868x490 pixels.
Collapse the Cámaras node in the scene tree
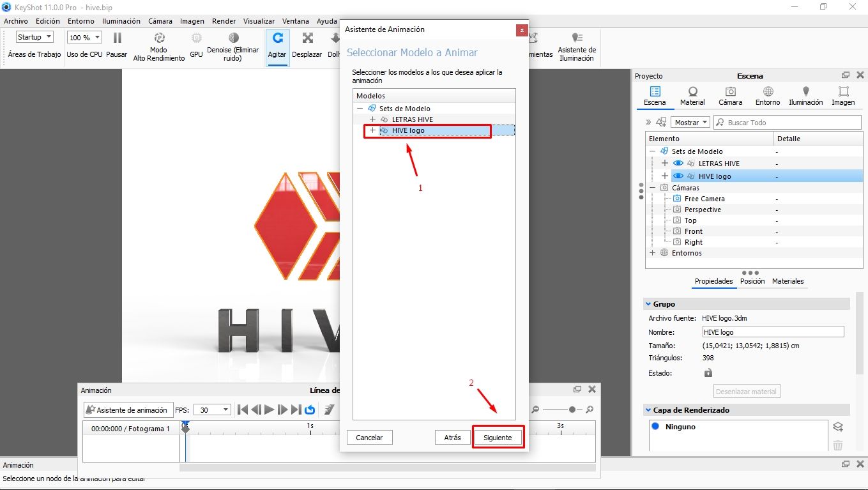[x=653, y=188]
